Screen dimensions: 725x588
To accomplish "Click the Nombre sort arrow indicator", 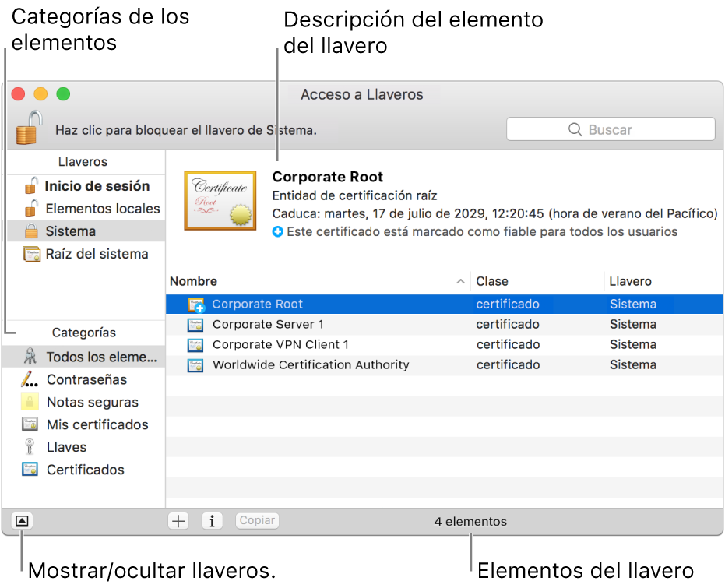I will [x=460, y=281].
